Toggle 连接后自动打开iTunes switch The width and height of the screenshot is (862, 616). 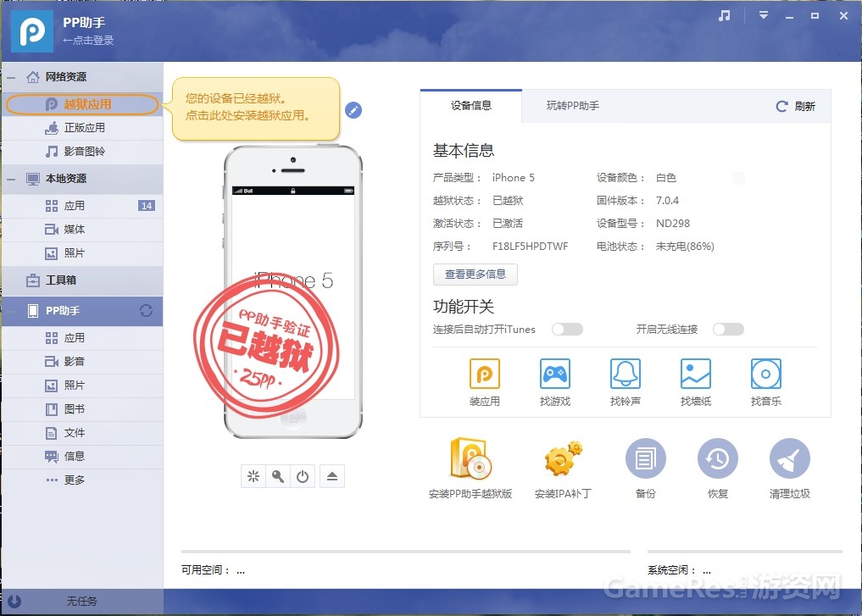tap(567, 329)
